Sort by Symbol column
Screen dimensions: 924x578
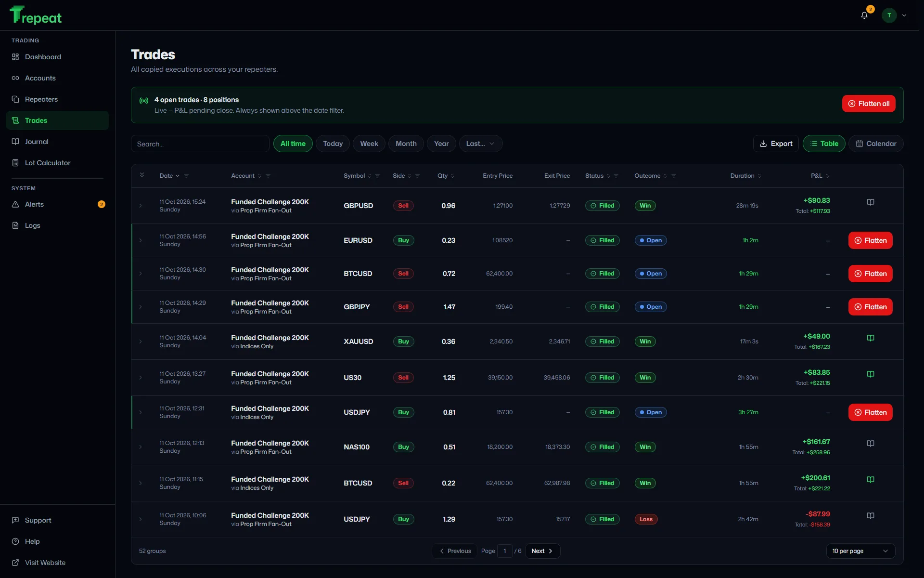(358, 176)
